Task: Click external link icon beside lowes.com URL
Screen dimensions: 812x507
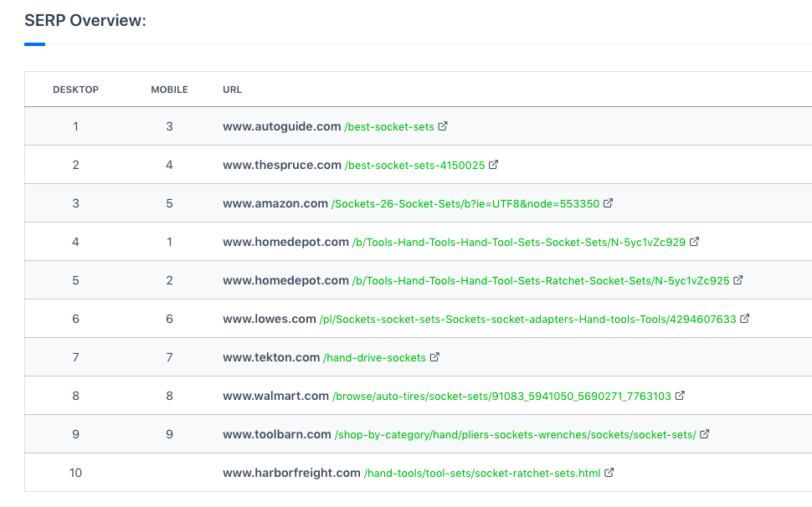Action: click(745, 319)
